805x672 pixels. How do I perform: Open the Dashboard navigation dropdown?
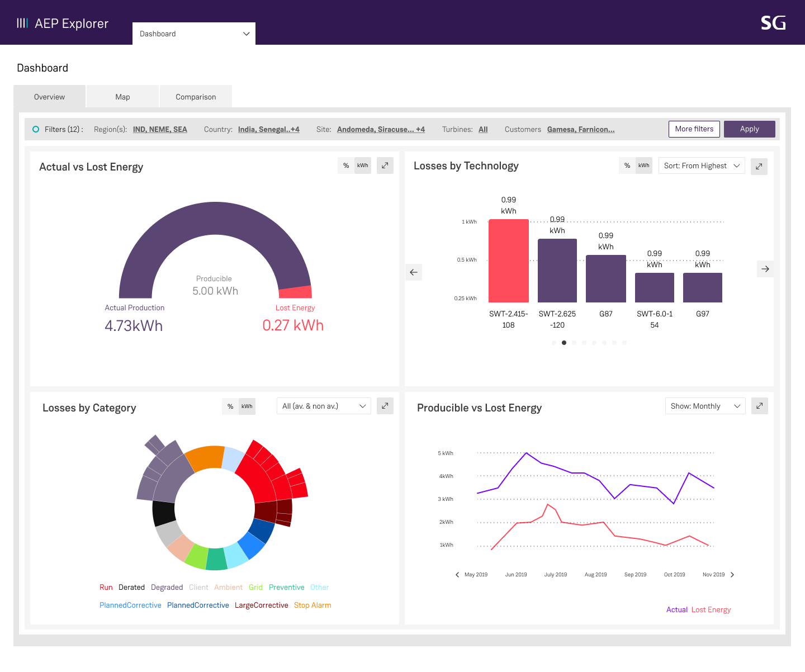point(194,34)
